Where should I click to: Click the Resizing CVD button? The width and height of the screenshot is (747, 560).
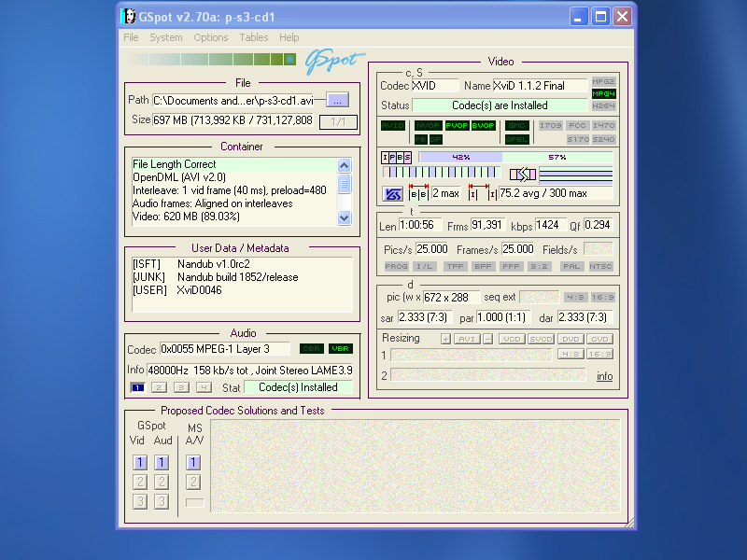pos(599,339)
